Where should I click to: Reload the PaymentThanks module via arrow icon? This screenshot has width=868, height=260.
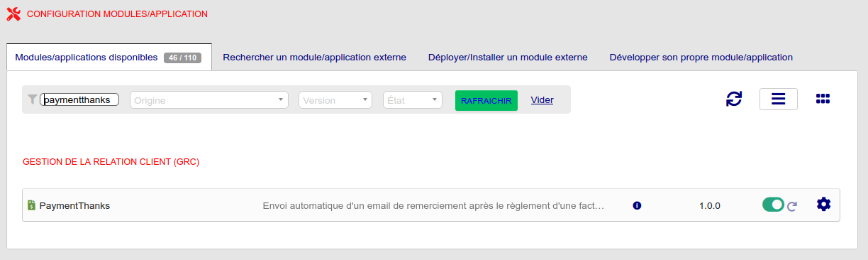point(793,206)
